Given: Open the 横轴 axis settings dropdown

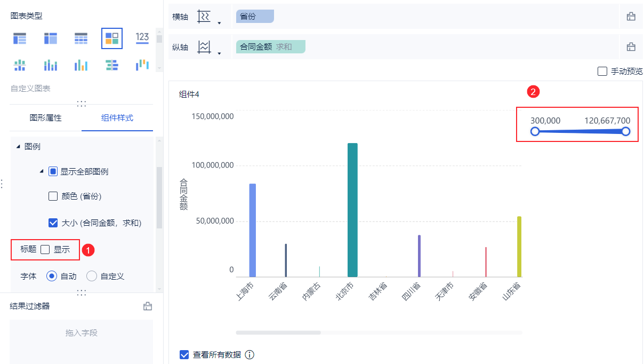Looking at the screenshot, I should pos(219,22).
